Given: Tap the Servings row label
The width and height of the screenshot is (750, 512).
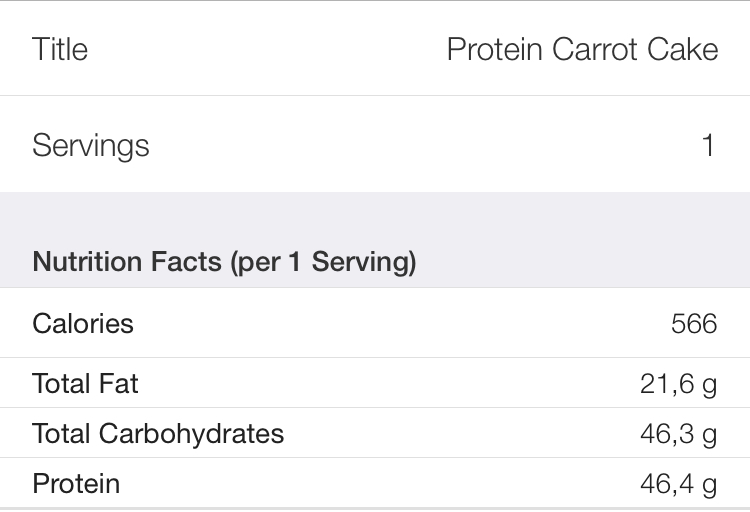Looking at the screenshot, I should point(91,145).
